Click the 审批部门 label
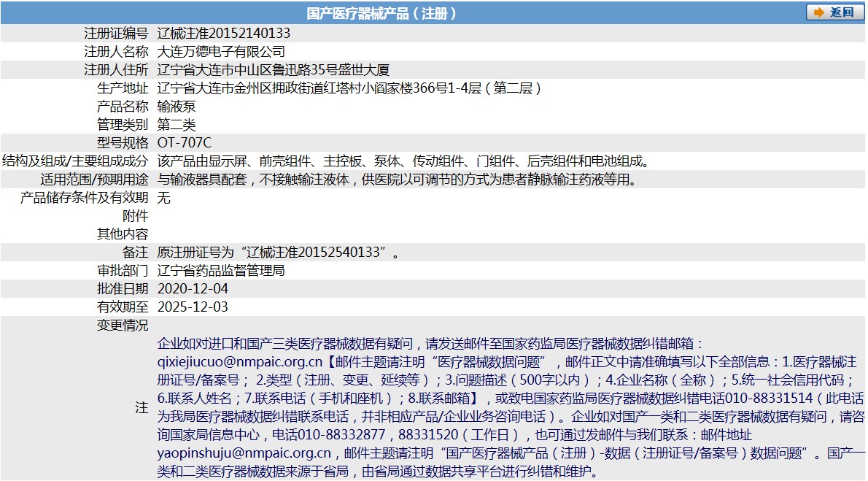This screenshot has width=868, height=481. coord(123,271)
